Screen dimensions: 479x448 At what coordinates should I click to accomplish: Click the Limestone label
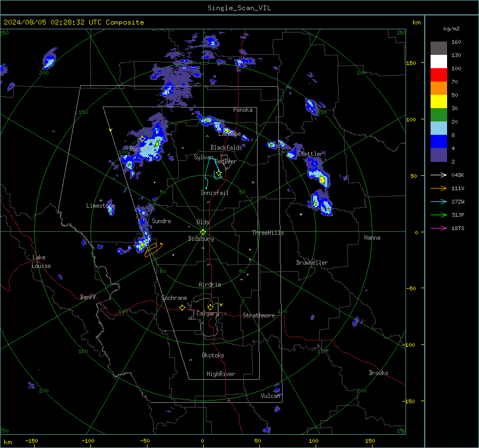click(101, 206)
